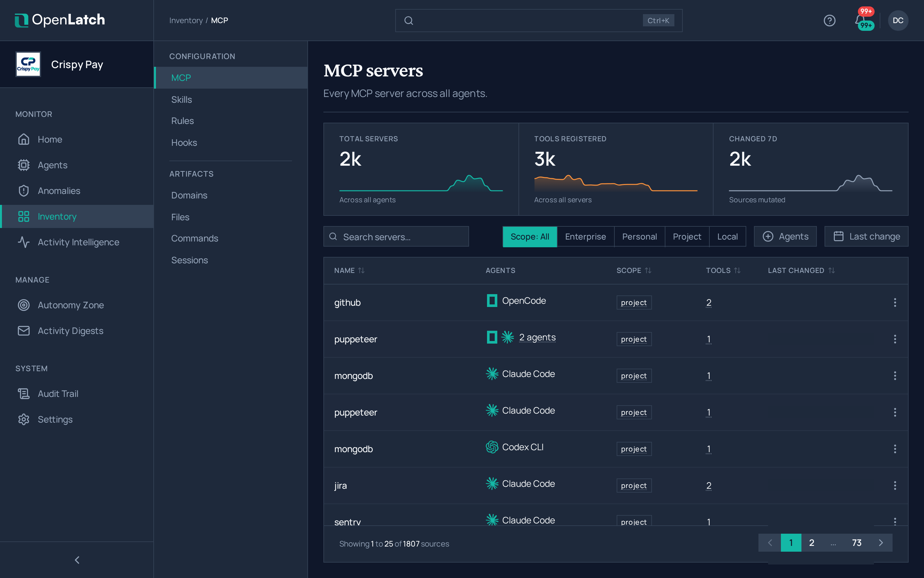The image size is (924, 578).
Task: Go to page 2
Action: (x=811, y=542)
